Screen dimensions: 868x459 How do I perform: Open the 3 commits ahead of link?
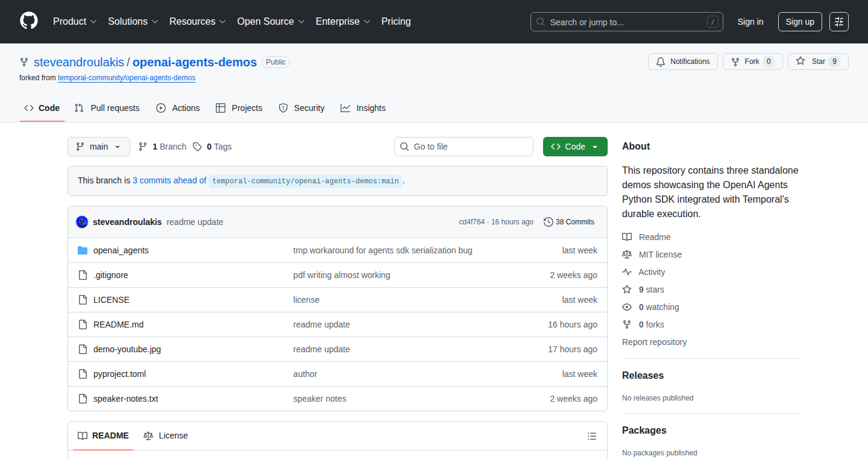pyautogui.click(x=169, y=180)
